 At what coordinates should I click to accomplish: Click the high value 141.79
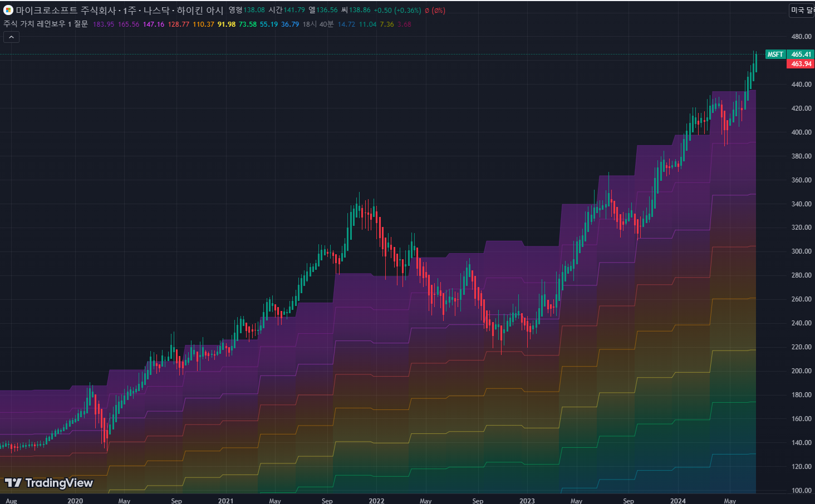click(x=294, y=10)
